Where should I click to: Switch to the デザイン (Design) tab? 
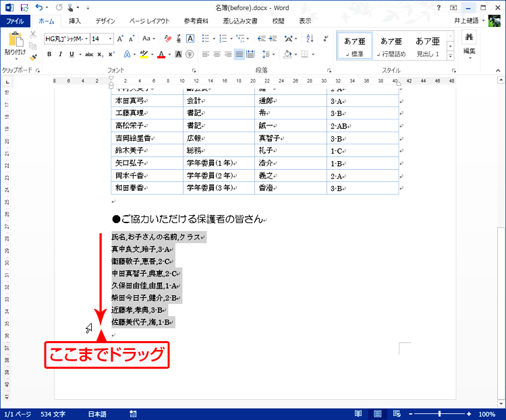pyautogui.click(x=105, y=21)
